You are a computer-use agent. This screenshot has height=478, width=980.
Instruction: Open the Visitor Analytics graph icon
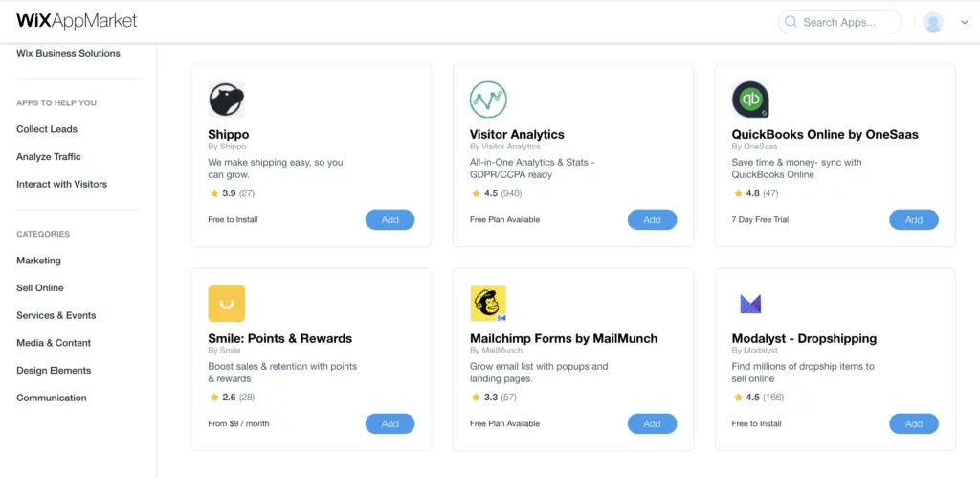tap(488, 100)
